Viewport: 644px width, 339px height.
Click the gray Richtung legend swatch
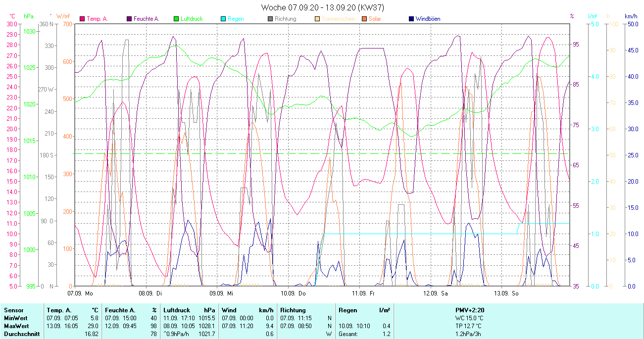270,19
